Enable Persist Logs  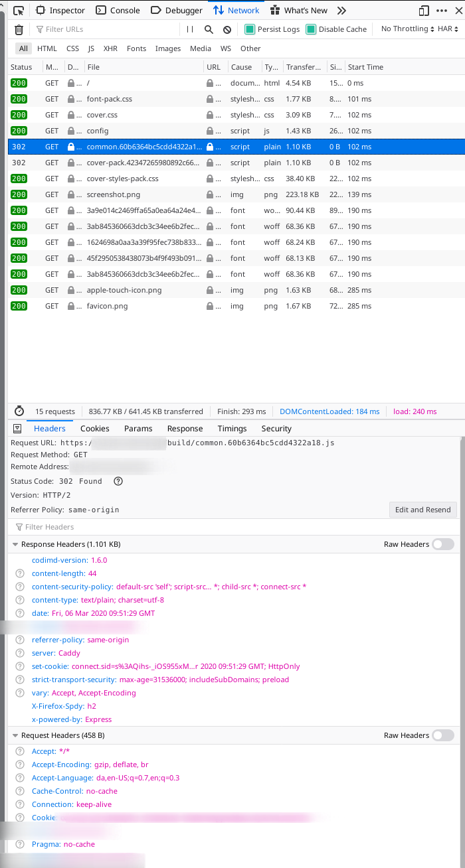[250, 29]
